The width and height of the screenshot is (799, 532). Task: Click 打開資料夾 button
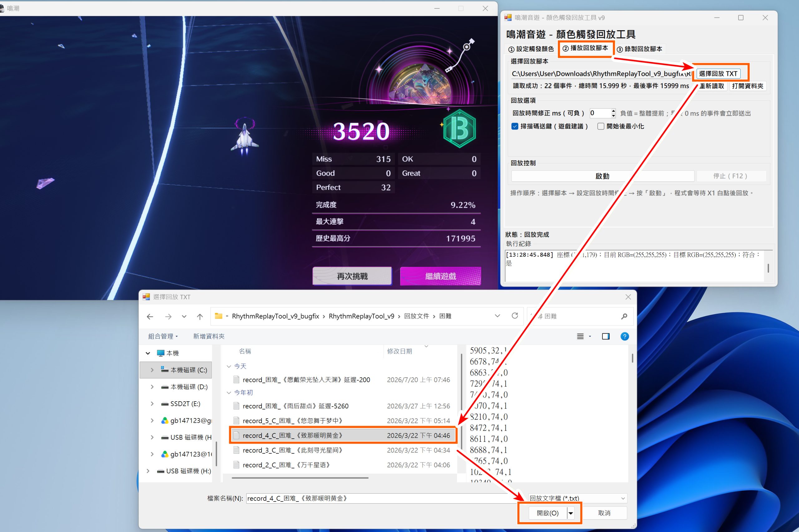[748, 86]
